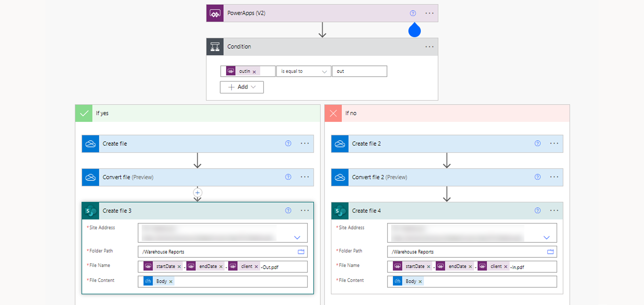Click the SharePoint icon on Create file 4
Screen dimensions: 644x305
coord(340,211)
